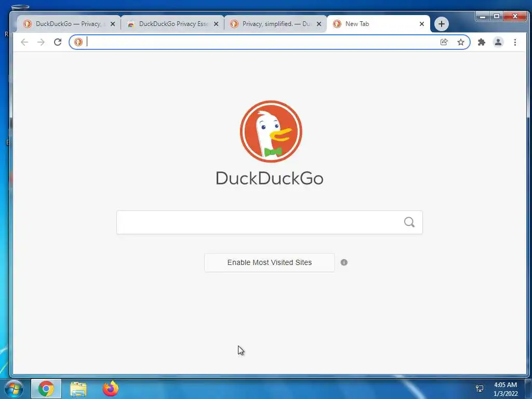Click the info icon beside Enable Most Visited Sites
The image size is (532, 399).
[x=344, y=262]
